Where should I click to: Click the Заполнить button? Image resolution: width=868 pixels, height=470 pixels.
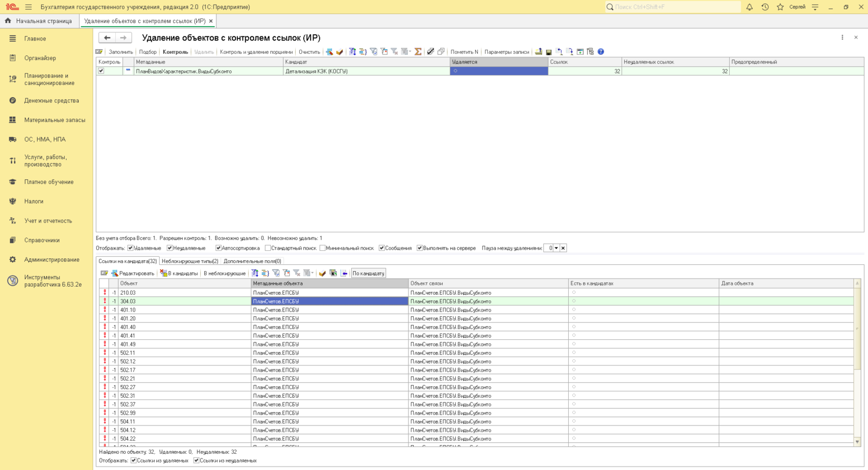[120, 52]
